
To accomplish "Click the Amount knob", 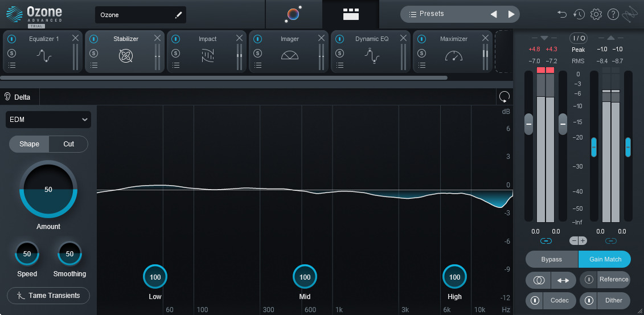I will 48,190.
